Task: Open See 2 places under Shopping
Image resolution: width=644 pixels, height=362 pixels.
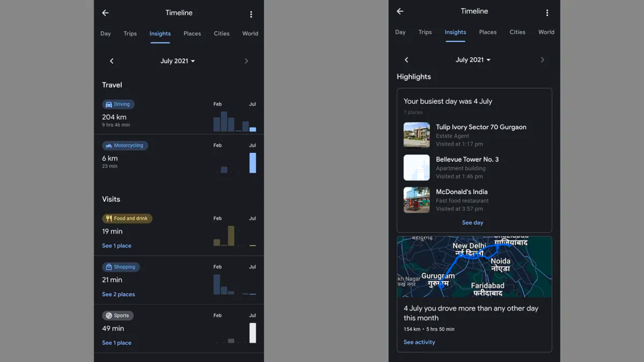Action: click(x=119, y=295)
